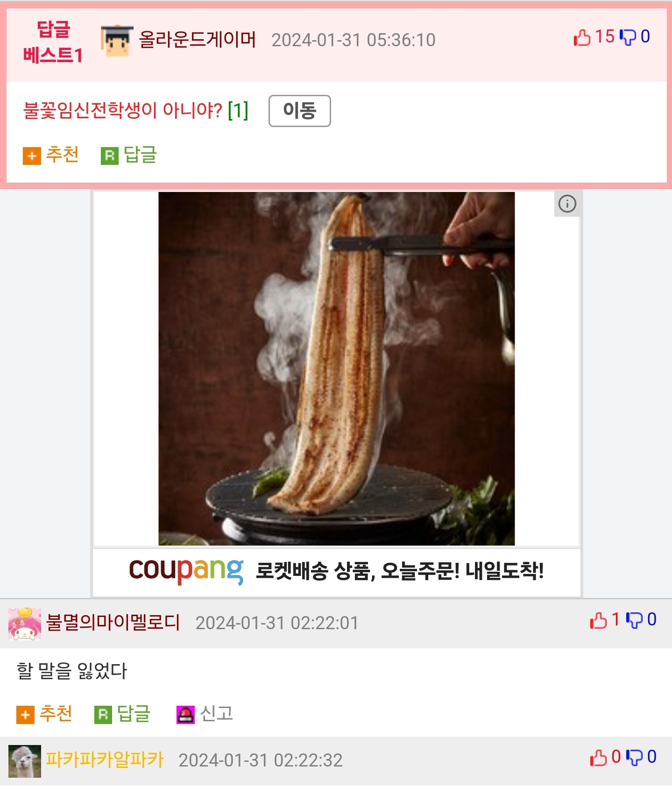Open the grilled eel ad image
Screen dimensions: 672x795
click(x=336, y=369)
